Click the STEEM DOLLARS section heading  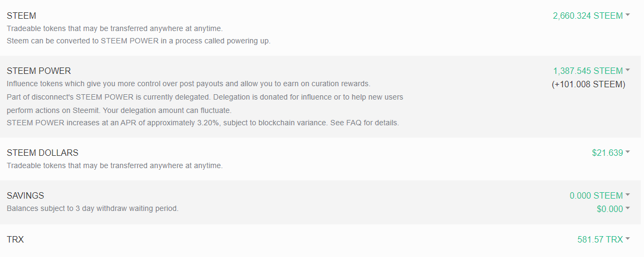[x=42, y=153]
